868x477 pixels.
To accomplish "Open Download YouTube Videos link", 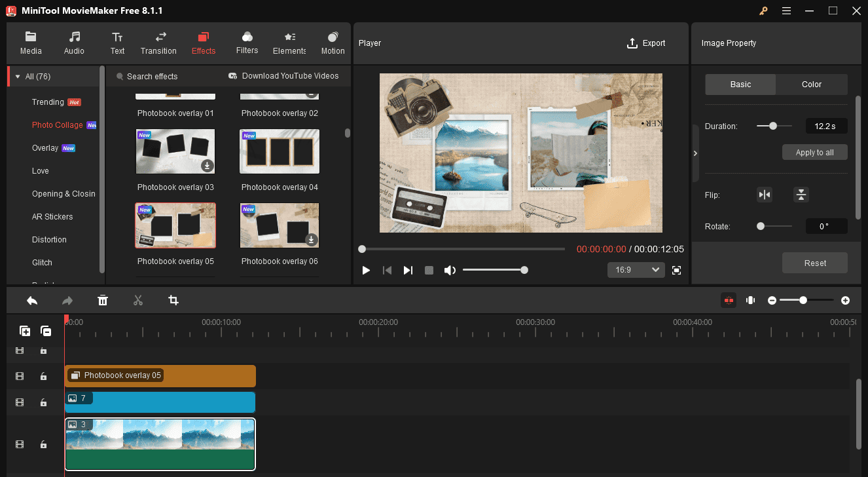I will (x=283, y=76).
